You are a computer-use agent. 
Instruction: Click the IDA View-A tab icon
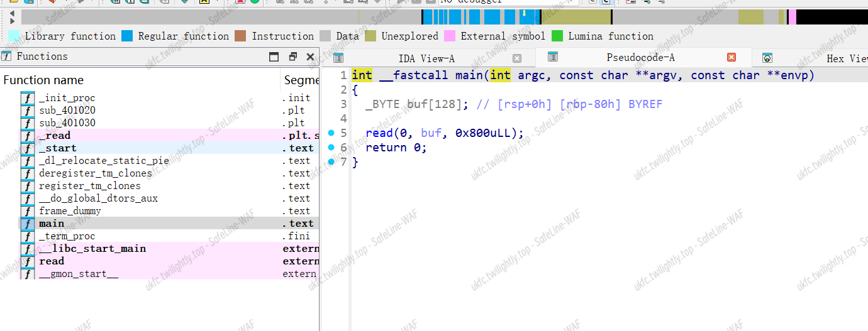point(338,58)
